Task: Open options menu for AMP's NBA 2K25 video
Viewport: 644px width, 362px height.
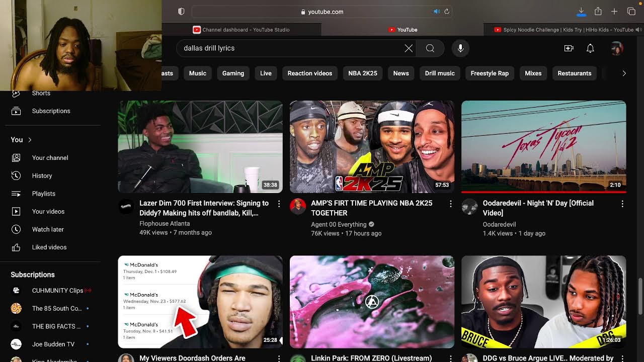Action: (450, 204)
